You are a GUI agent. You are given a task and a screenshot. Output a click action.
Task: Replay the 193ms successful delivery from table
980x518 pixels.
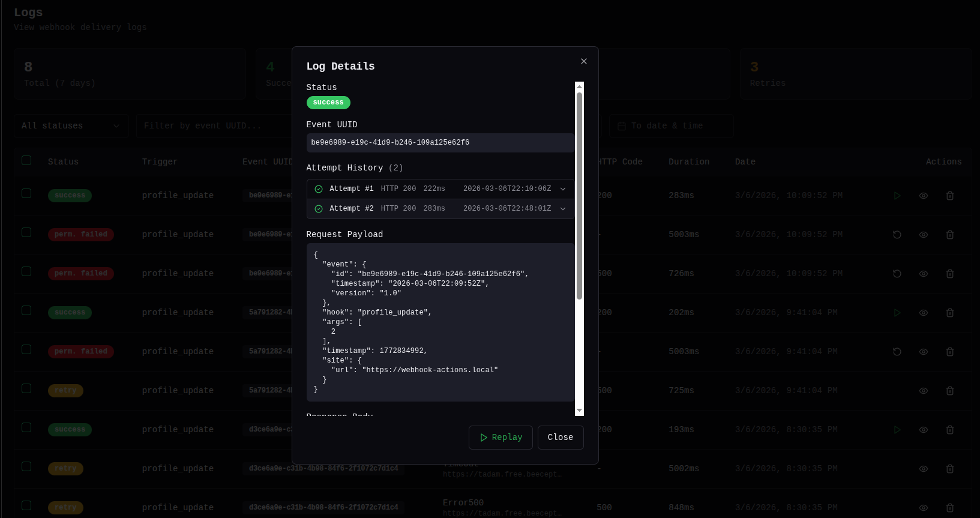coord(897,430)
